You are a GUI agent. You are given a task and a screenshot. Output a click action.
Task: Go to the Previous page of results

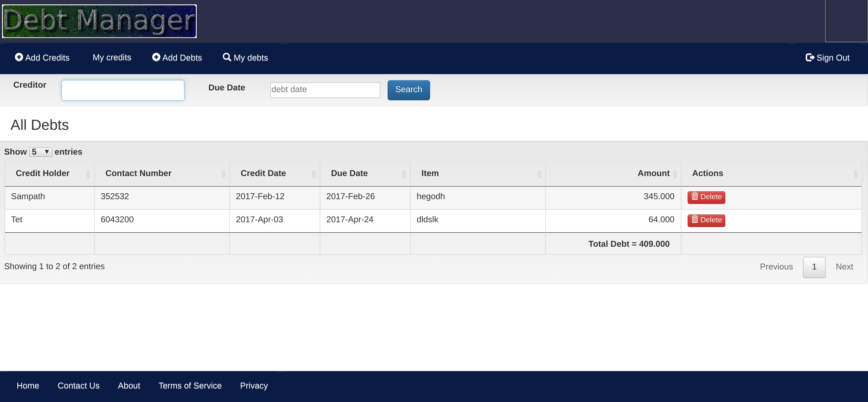[x=776, y=267]
